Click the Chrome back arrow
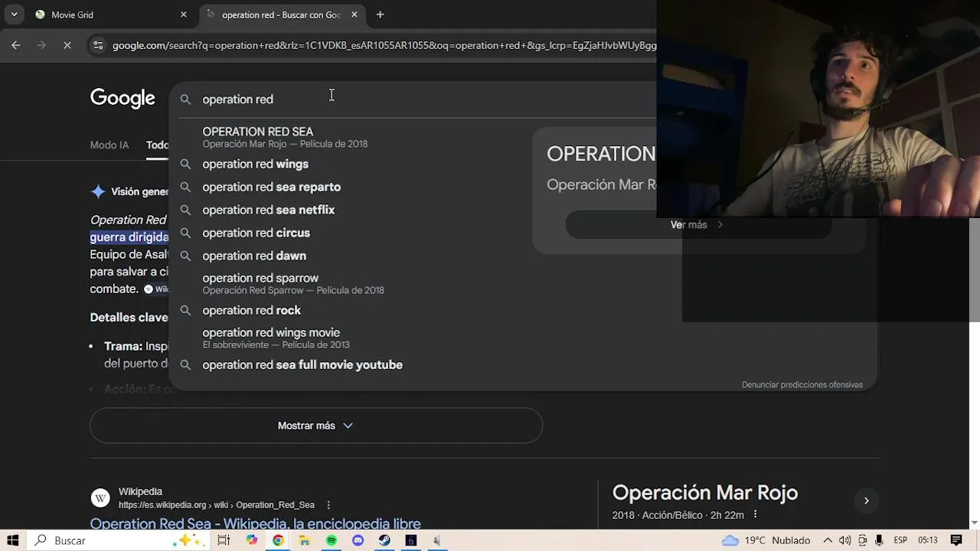Viewport: 980px width, 551px height. pos(16,45)
